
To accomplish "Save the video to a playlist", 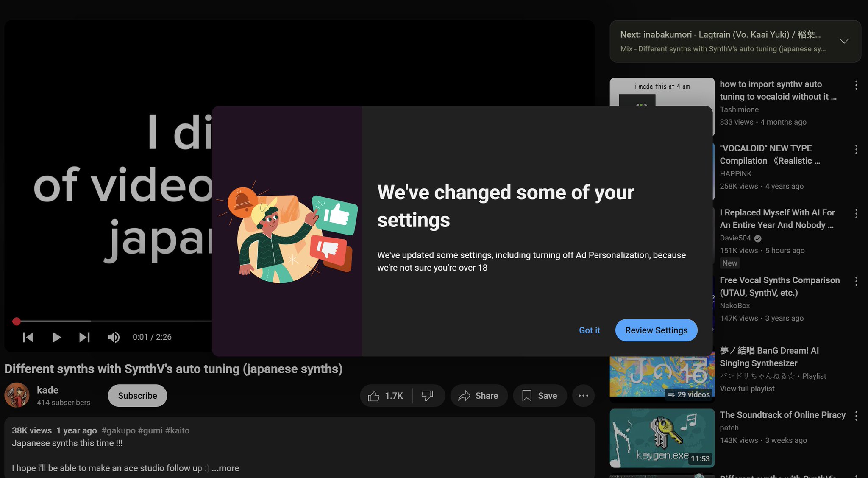I will (x=540, y=396).
